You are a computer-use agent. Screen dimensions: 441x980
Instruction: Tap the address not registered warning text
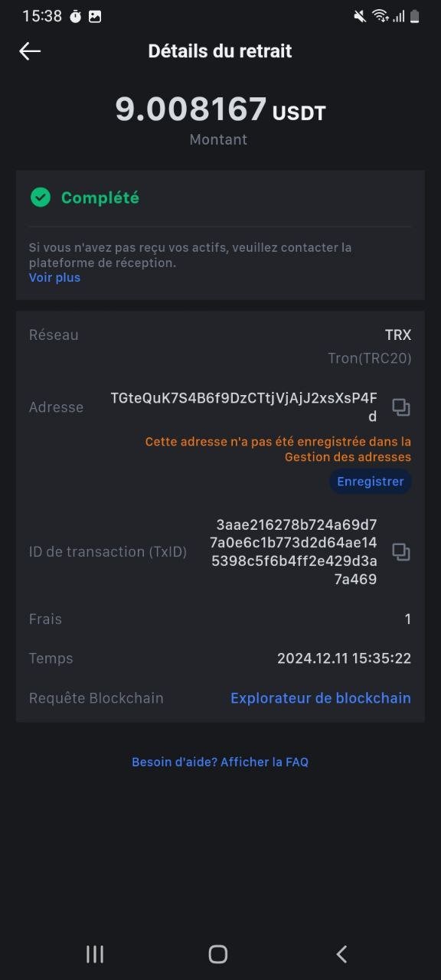279,449
